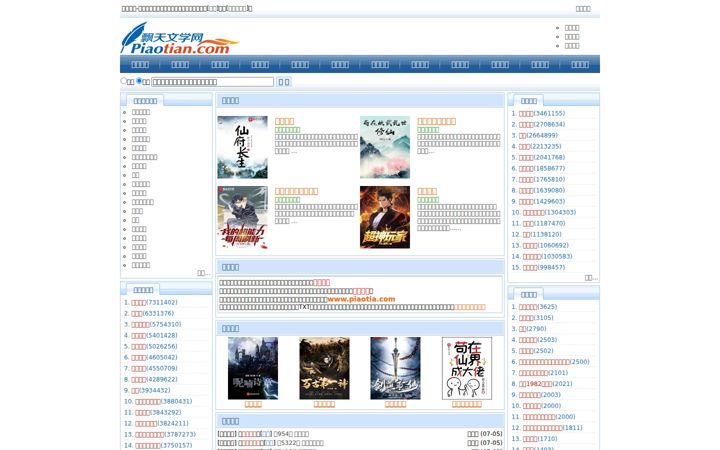This screenshot has height=450, width=720.
Task: Click the orange link ending the notice's last line
Action: (x=470, y=307)
